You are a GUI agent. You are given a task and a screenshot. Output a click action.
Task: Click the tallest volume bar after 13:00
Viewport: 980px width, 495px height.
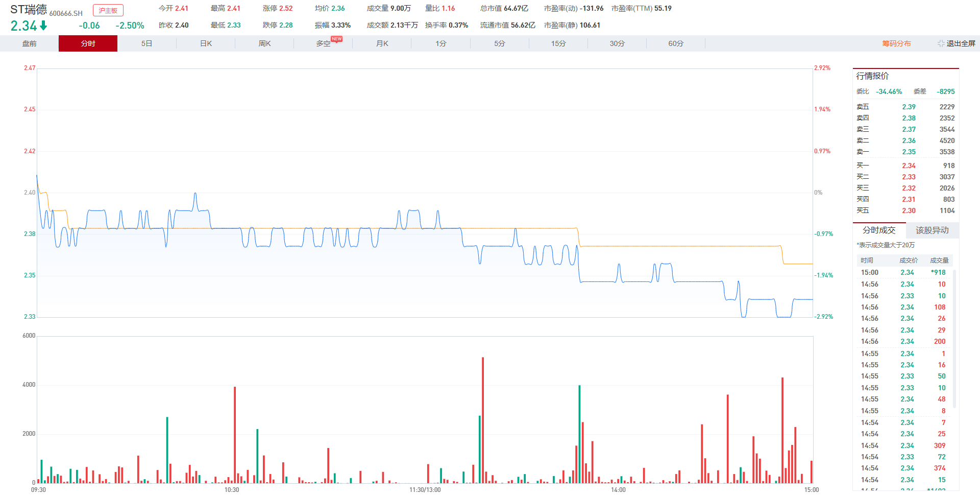pos(482,420)
